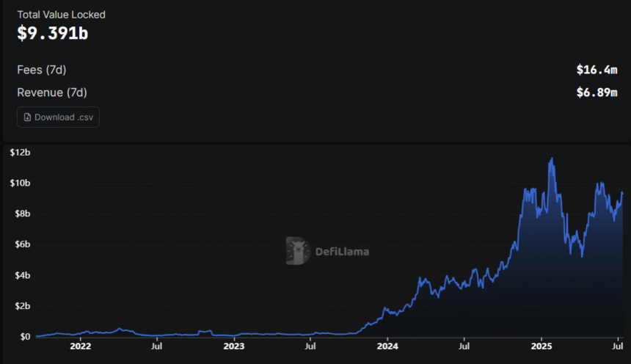The height and width of the screenshot is (364, 631).
Task: Click the DefiLlama watermark text
Action: point(341,252)
